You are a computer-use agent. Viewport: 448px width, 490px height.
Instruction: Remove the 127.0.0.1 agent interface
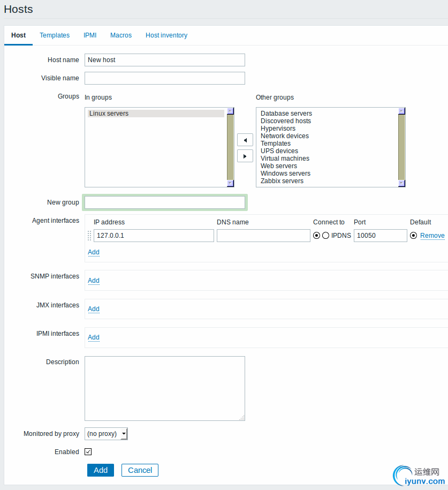[432, 236]
